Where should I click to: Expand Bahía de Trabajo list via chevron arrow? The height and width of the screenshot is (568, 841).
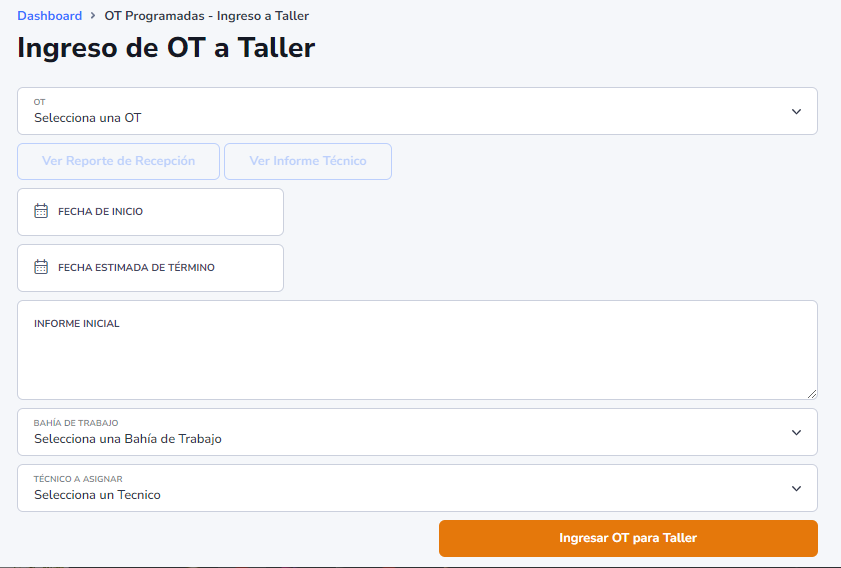pos(796,432)
